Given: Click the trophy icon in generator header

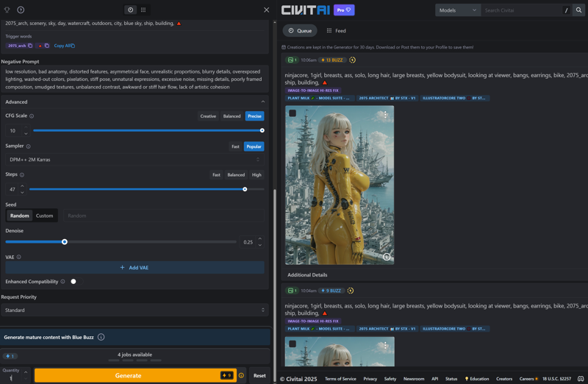Looking at the screenshot, I should (7, 10).
